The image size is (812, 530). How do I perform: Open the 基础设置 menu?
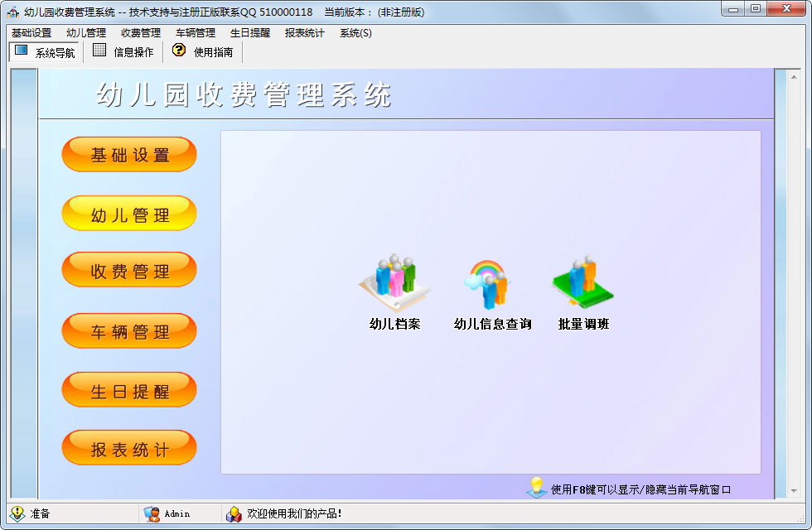pos(31,33)
